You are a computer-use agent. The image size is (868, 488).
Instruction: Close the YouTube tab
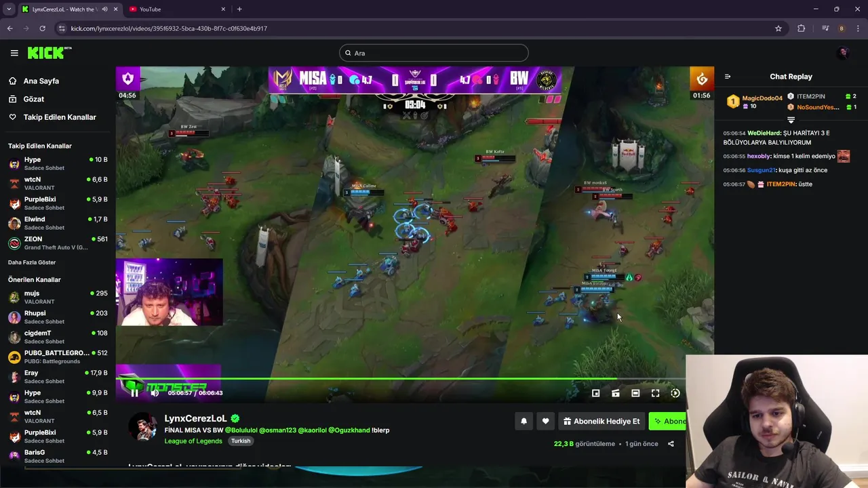point(223,9)
